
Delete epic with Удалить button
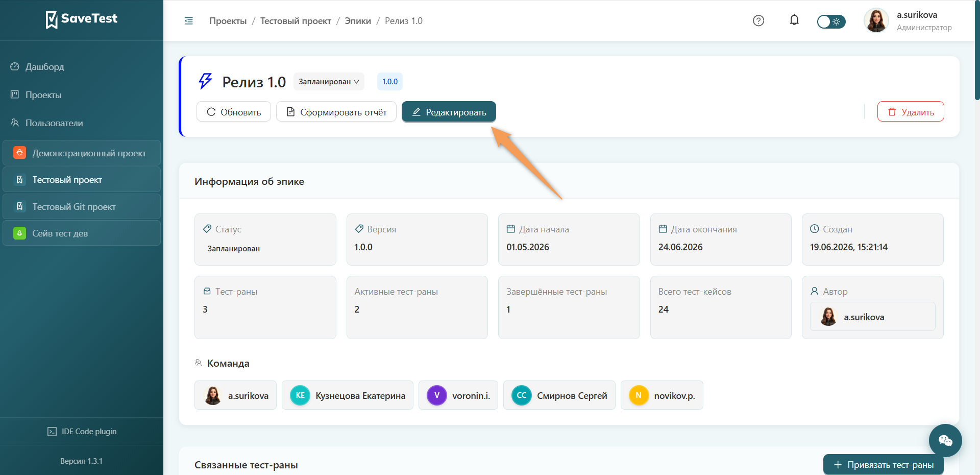[x=911, y=112]
